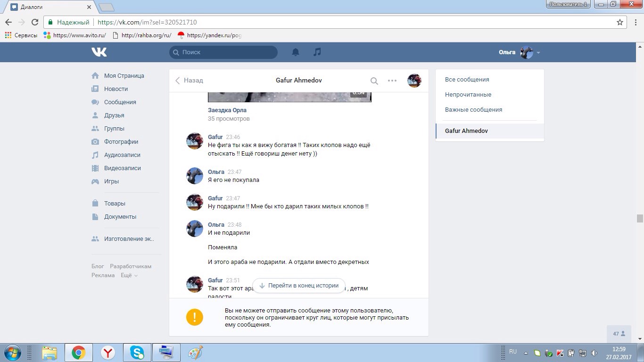Open the avito.ru bookmark
The width and height of the screenshot is (644, 362).
pos(74,35)
